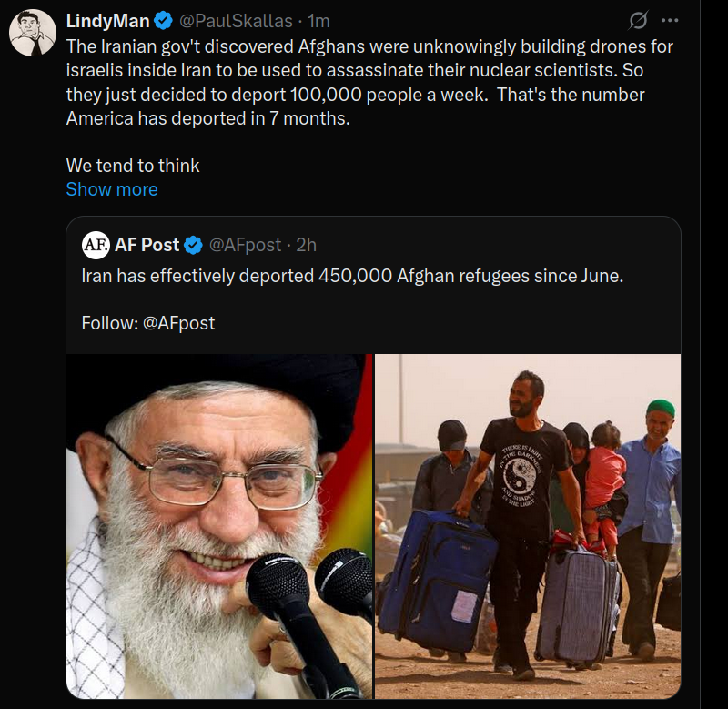Screen dimensions: 728x709
Task: Open the bearded cleric photo
Action: (x=219, y=527)
